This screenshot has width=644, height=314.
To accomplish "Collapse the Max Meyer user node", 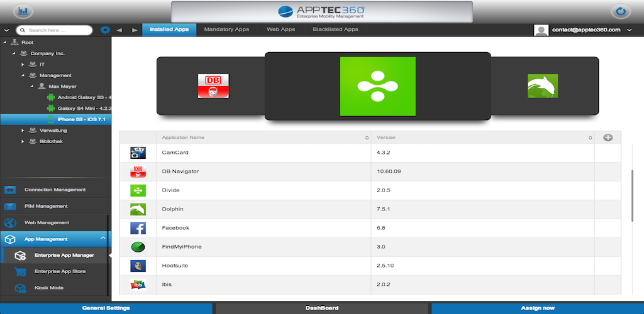I will [x=31, y=87].
